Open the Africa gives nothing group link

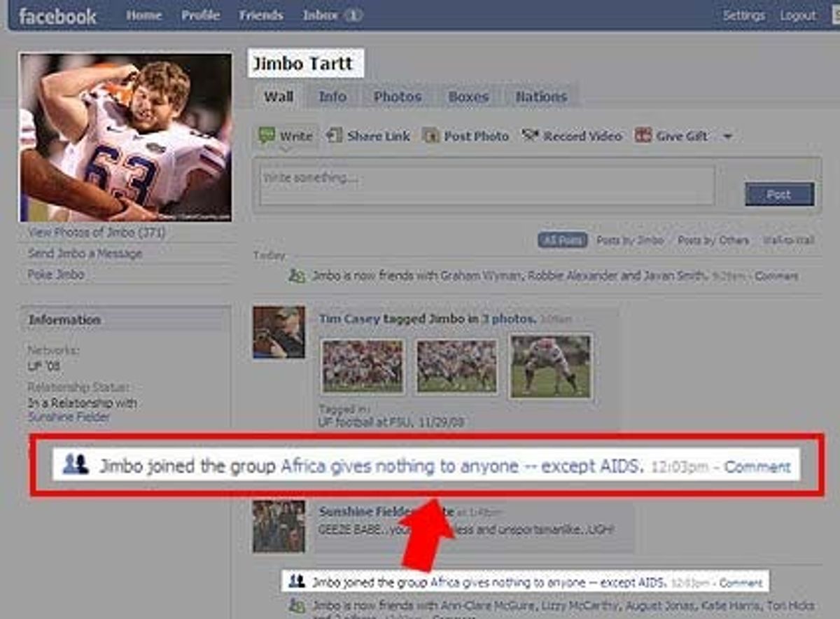tap(461, 466)
